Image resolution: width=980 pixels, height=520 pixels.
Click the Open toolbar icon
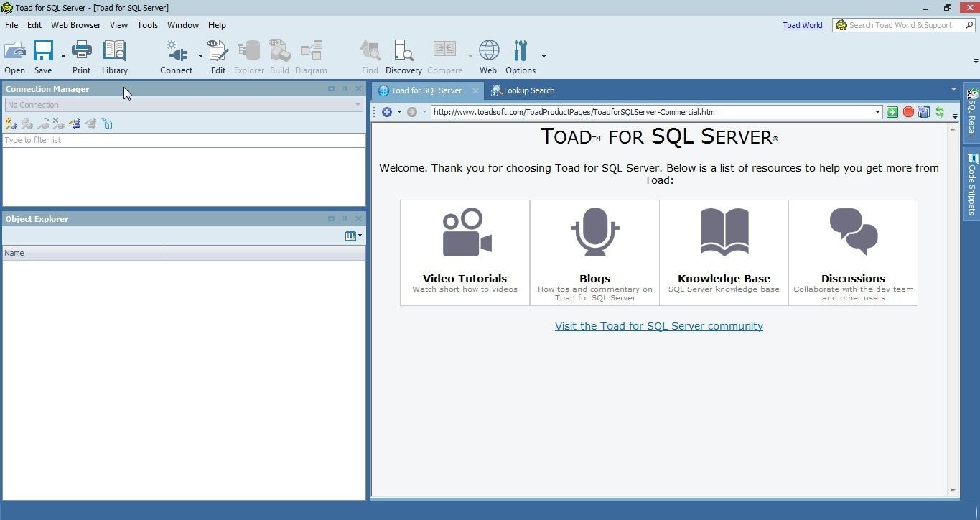click(15, 52)
